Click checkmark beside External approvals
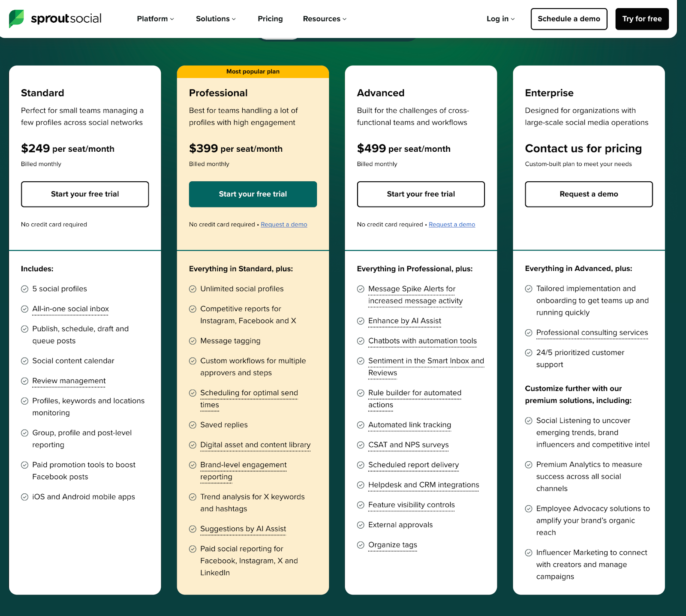The image size is (686, 616). (x=361, y=525)
